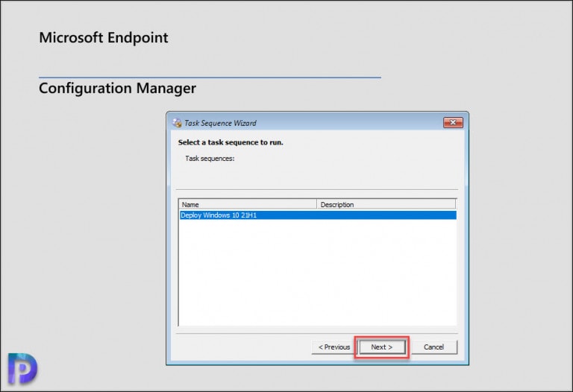The height and width of the screenshot is (392, 573).
Task: Click the Name column header
Action: (x=248, y=204)
